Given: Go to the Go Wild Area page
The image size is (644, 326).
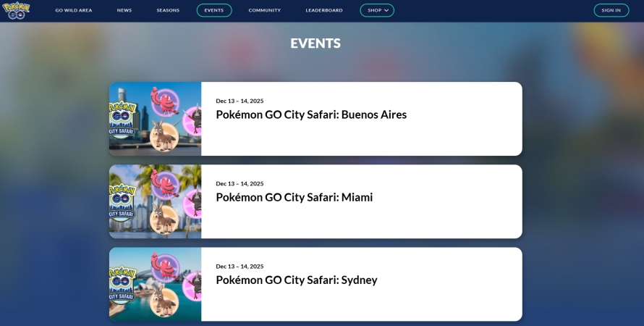Looking at the screenshot, I should (x=74, y=10).
